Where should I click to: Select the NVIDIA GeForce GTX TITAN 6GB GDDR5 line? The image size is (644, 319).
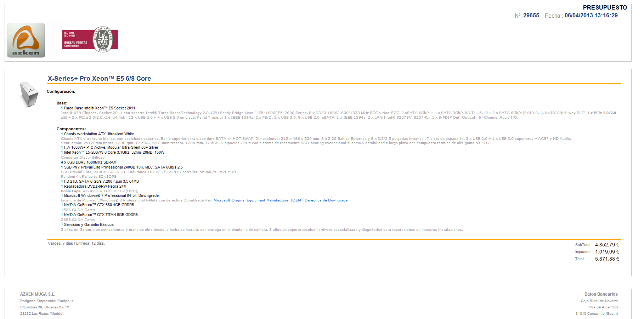click(x=99, y=215)
